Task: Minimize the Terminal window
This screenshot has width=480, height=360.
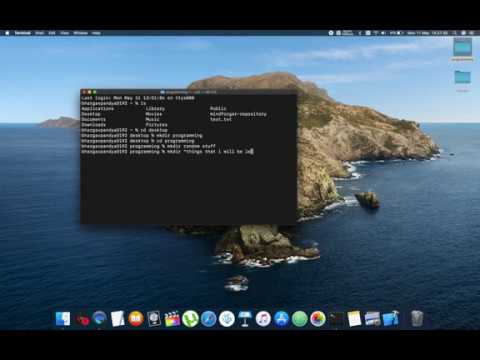Action: point(89,92)
